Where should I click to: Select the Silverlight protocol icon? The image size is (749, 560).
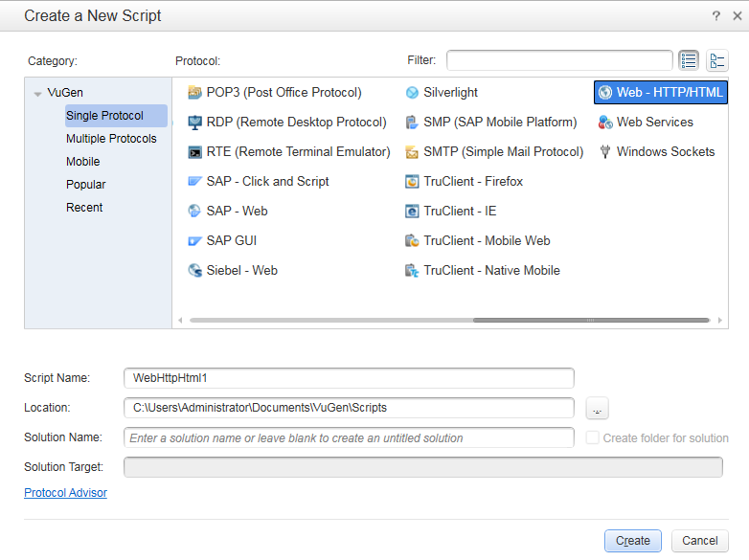pos(413,93)
